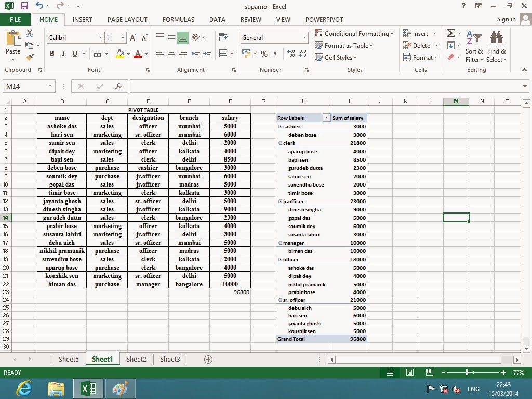The width and height of the screenshot is (532, 399).
Task: Switch to Page Break Preview in status bar
Action: click(x=429, y=372)
